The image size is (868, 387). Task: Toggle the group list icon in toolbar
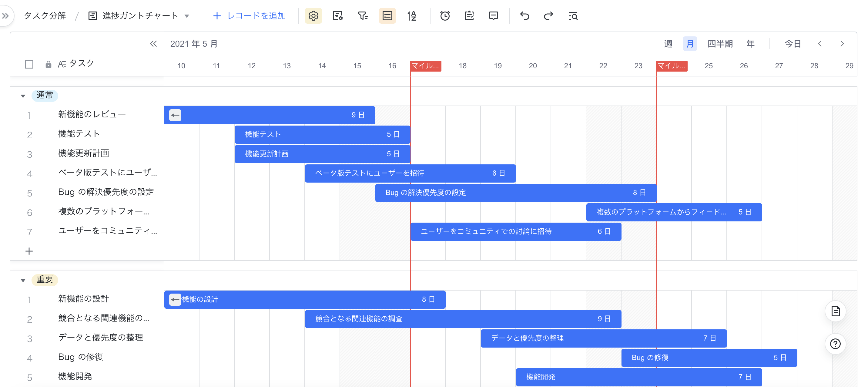387,16
